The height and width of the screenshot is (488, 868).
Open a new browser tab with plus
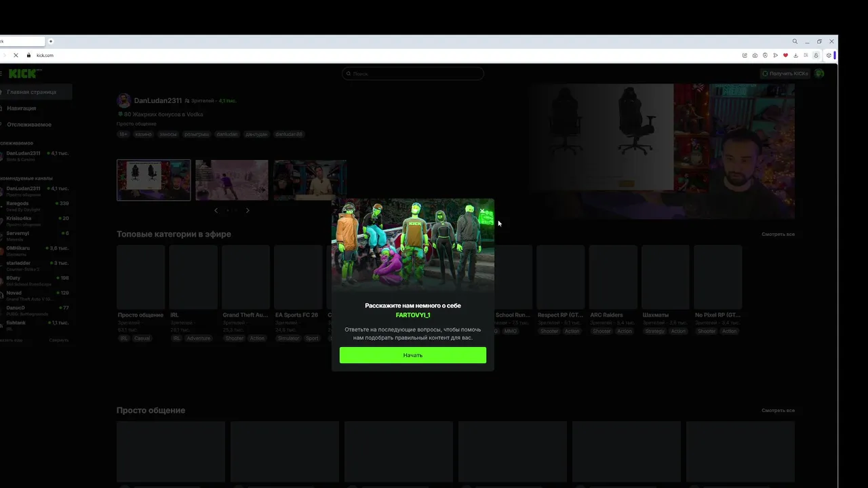click(51, 41)
